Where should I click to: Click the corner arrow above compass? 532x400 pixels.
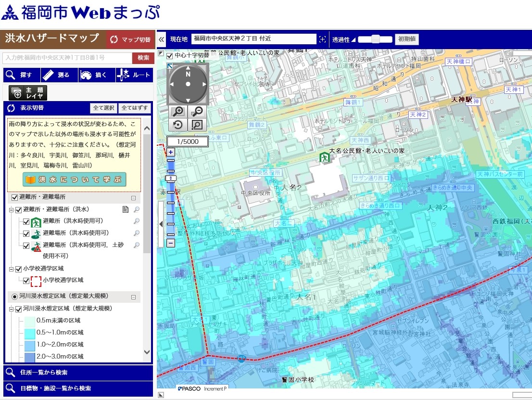coord(170,66)
